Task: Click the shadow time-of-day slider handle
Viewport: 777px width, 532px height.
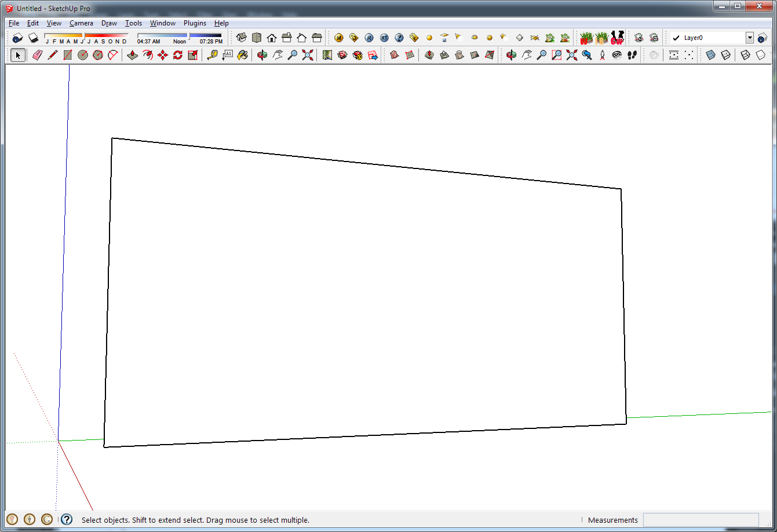Action: point(189,36)
